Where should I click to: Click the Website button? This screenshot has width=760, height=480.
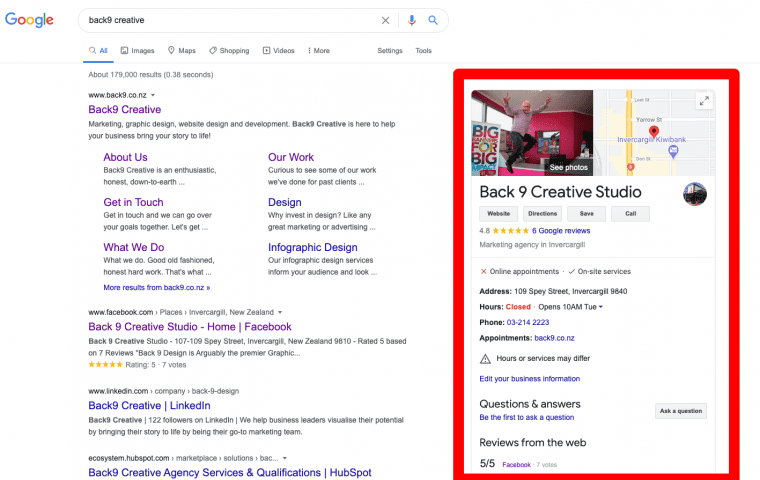[498, 214]
